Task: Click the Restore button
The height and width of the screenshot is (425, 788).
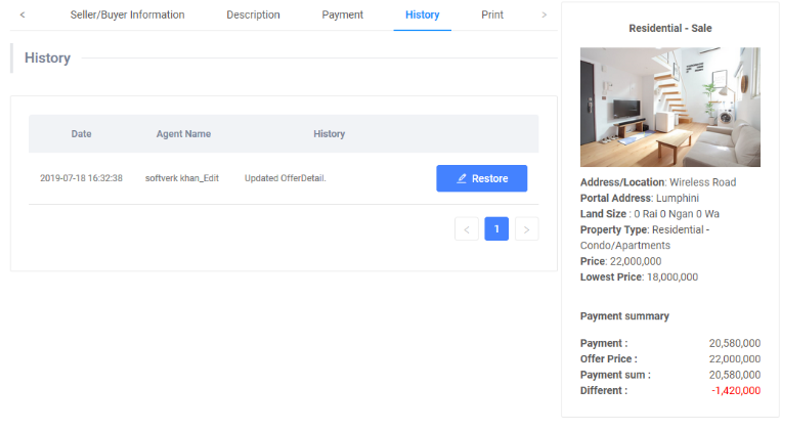Action: [x=481, y=178]
